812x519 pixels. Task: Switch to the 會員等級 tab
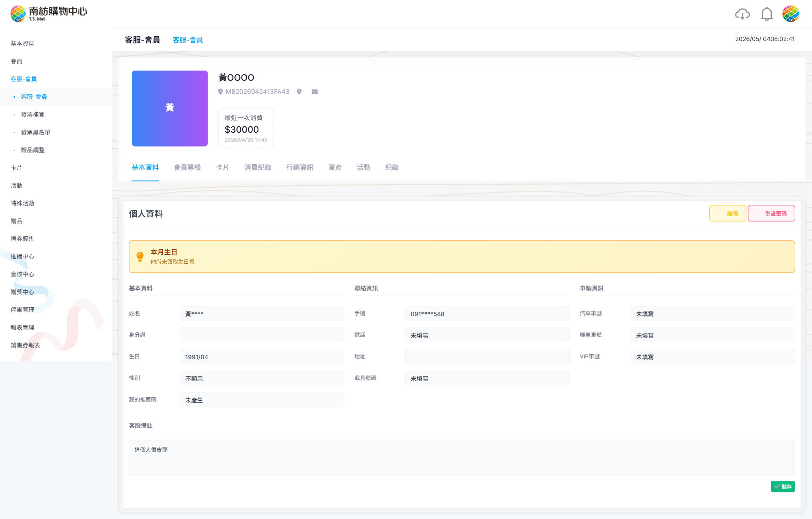pos(187,168)
